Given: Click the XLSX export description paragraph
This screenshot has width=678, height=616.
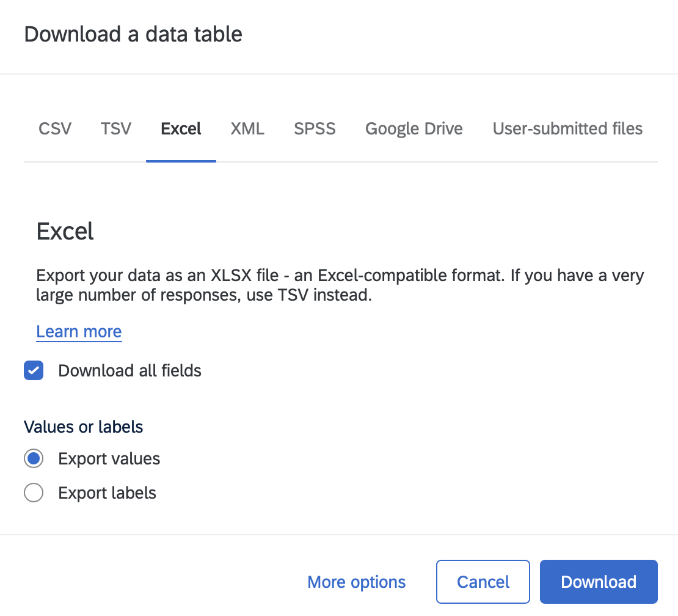Looking at the screenshot, I should [340, 285].
